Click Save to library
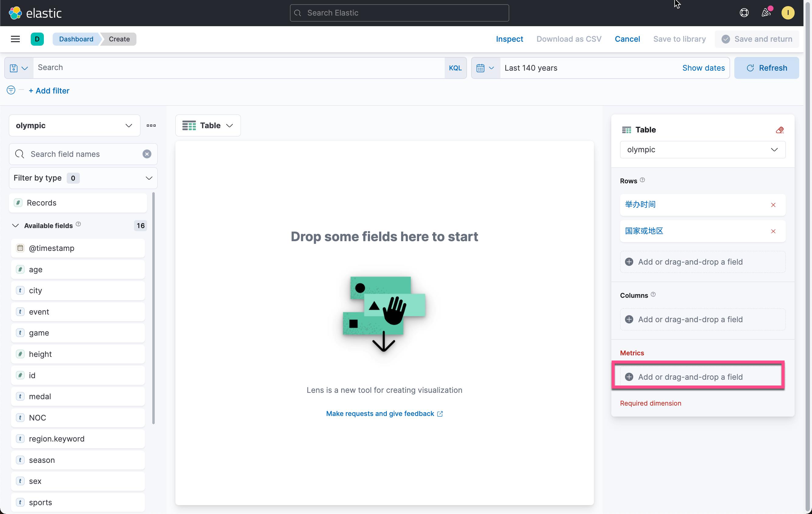Viewport: 812px width, 514px height. 679,39
